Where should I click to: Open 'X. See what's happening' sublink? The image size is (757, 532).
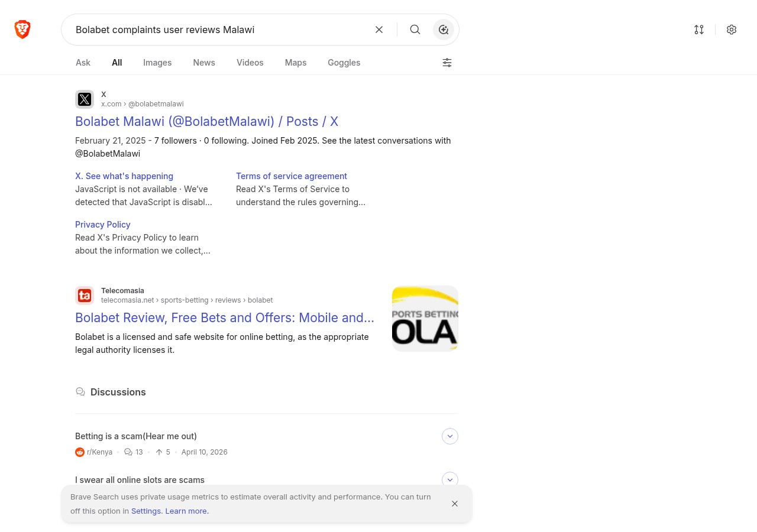click(x=124, y=176)
